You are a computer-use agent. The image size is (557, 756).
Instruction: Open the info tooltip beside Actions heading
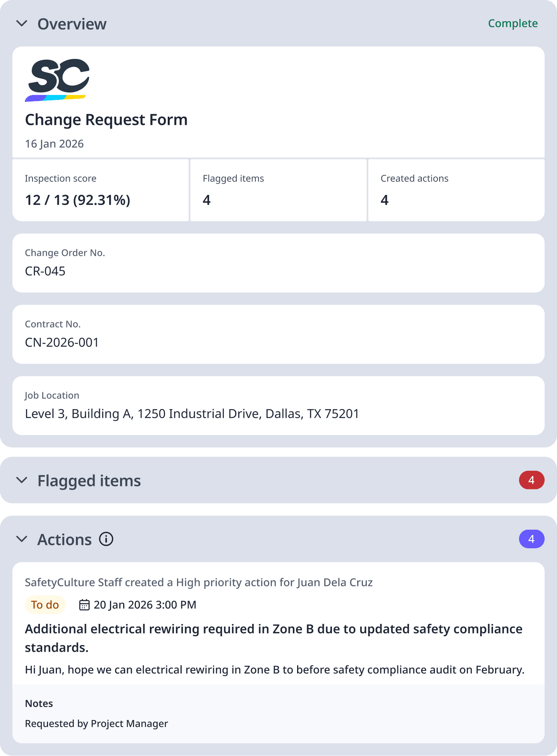click(106, 539)
